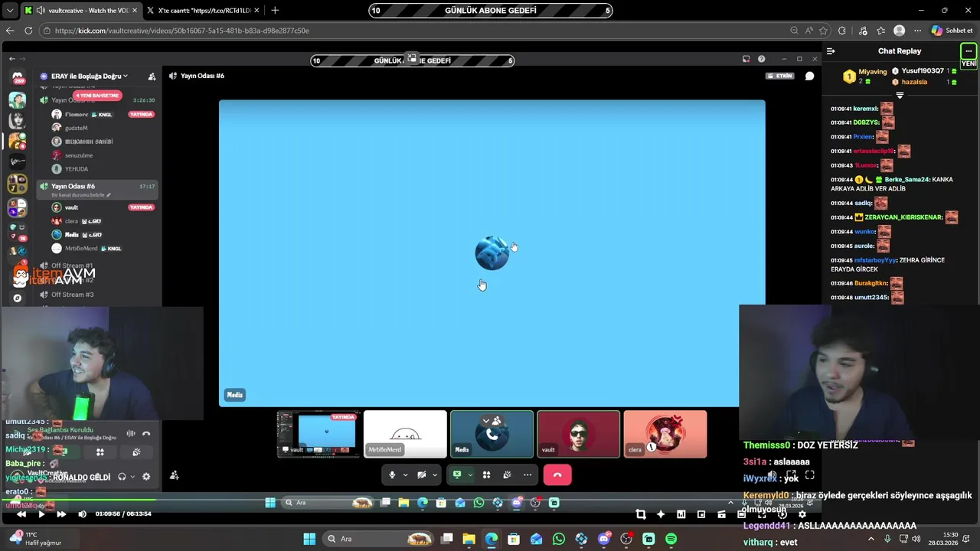The image size is (980, 551).
Task: Select the vault participant tile
Action: 578,434
